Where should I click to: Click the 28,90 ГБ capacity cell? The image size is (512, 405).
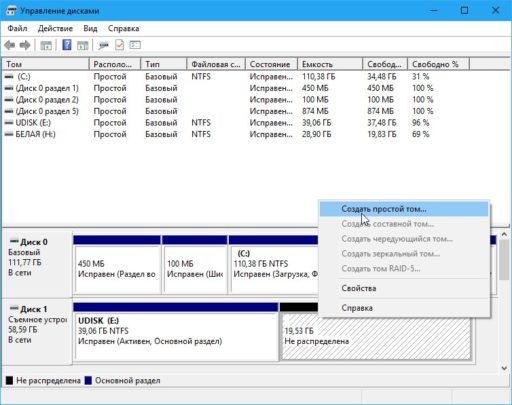pos(317,134)
